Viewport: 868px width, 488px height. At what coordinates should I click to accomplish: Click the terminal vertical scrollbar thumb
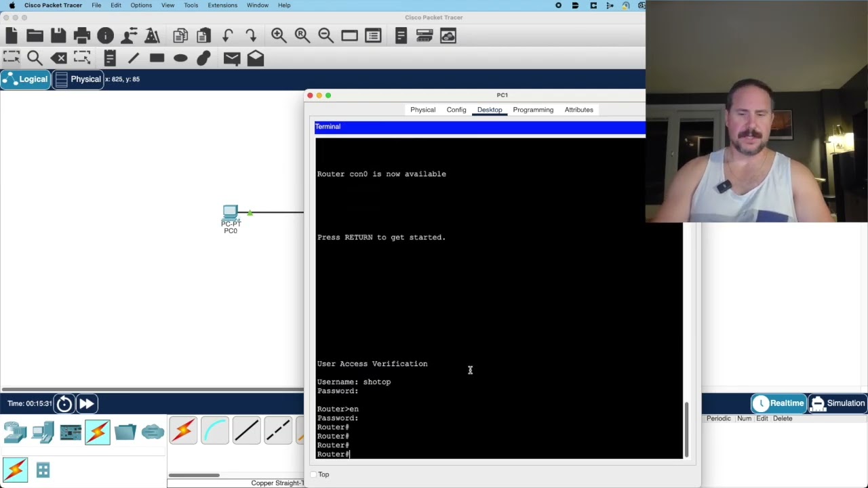[x=686, y=428]
